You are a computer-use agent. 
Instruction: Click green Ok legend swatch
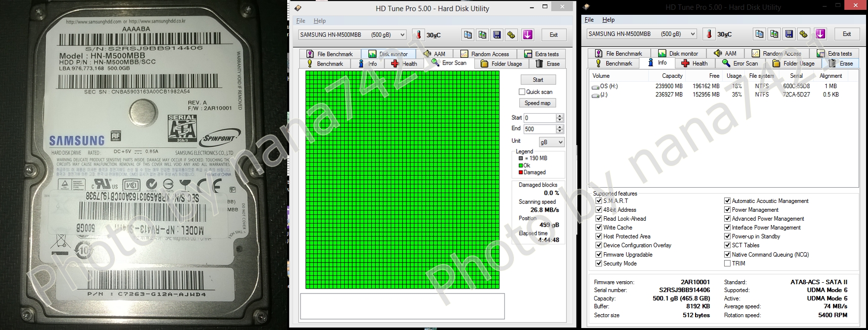[520, 165]
